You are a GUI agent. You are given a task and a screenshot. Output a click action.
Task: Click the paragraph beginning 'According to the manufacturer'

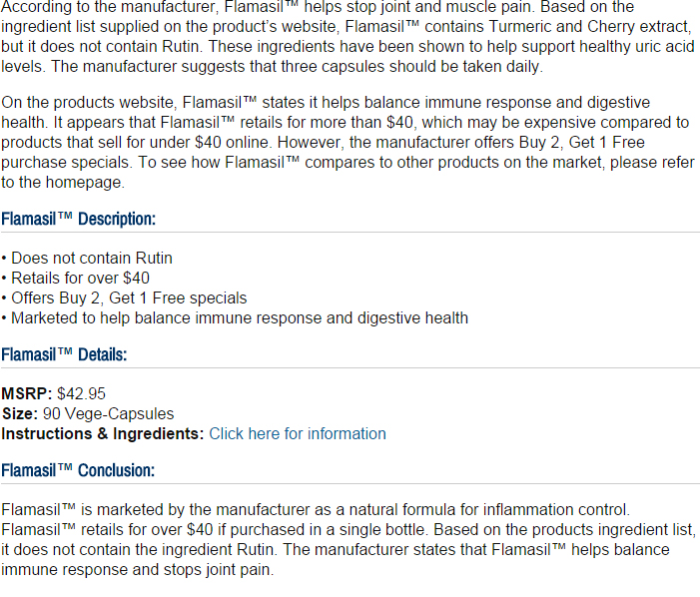pyautogui.click(x=349, y=37)
